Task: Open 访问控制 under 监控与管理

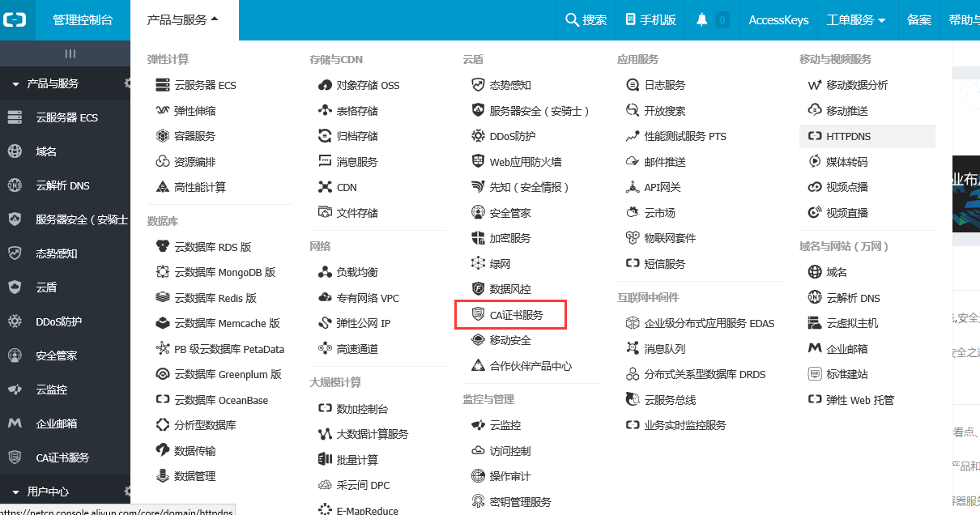Action: click(510, 451)
